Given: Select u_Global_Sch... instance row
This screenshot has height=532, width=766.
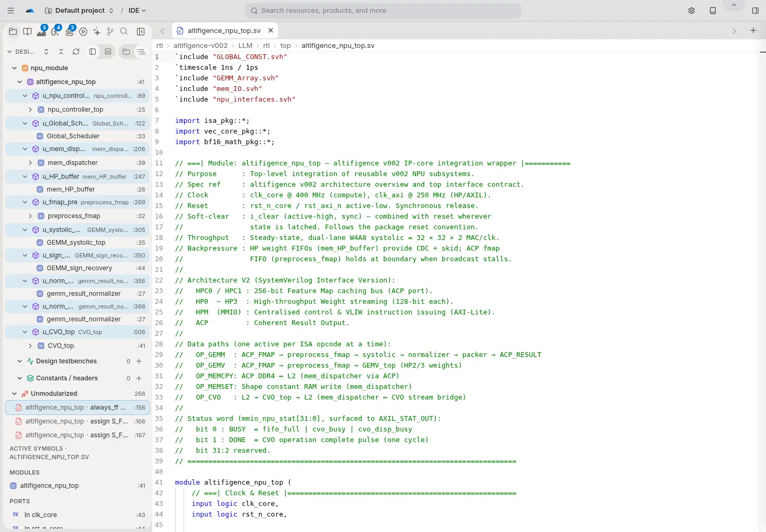Looking at the screenshot, I should (78, 123).
